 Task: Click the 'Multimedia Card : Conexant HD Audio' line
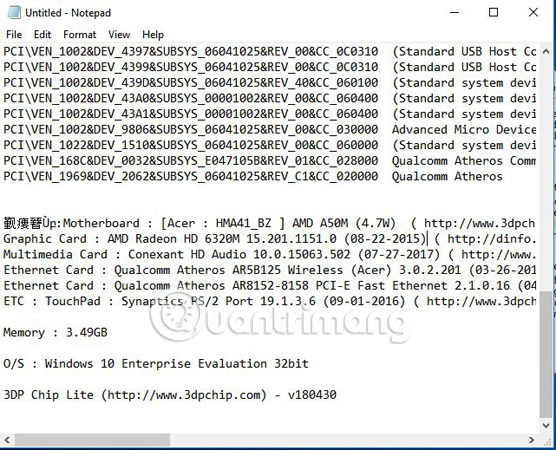[x=269, y=254]
